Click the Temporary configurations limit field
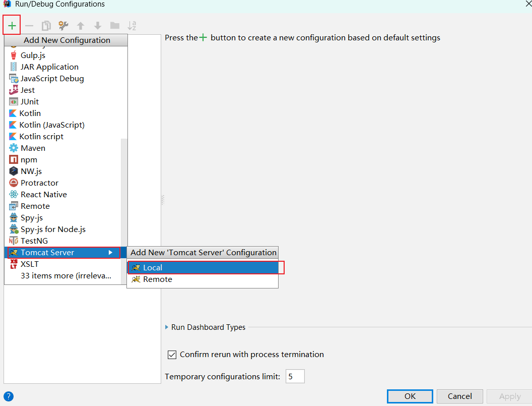 295,376
